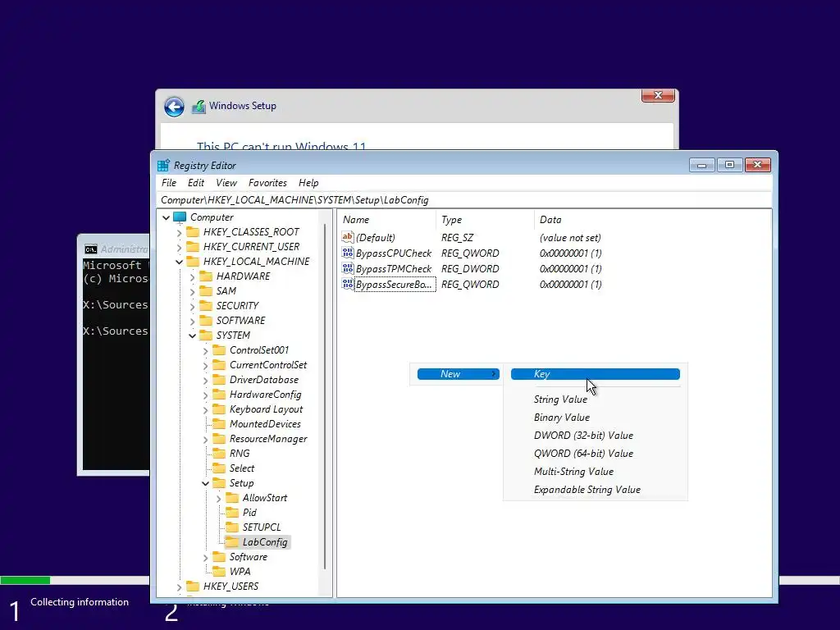Viewport: 840px width, 630px height.
Task: Click the Type column header
Action: tap(485, 220)
